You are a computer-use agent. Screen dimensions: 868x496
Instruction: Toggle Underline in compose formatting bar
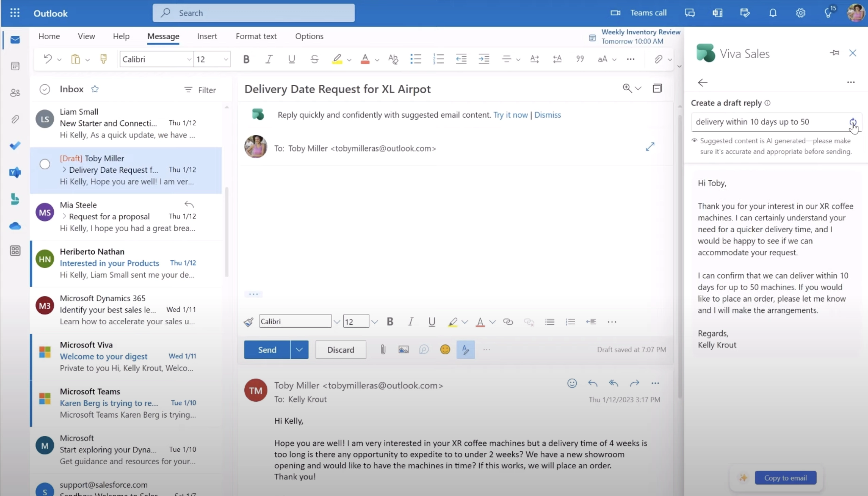pyautogui.click(x=432, y=322)
